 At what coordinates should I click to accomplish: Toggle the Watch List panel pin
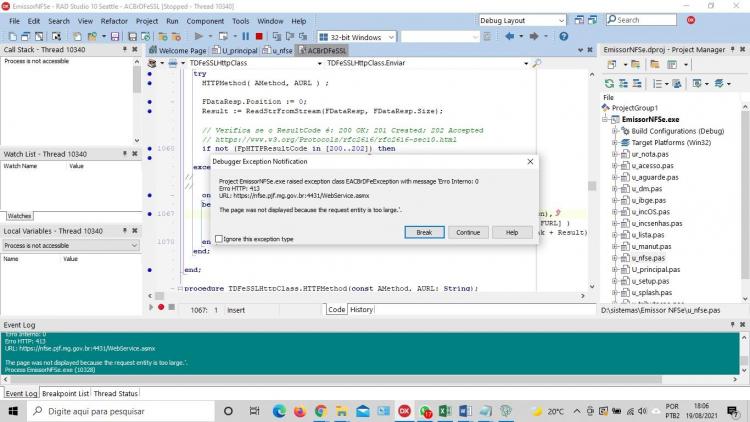click(x=125, y=154)
